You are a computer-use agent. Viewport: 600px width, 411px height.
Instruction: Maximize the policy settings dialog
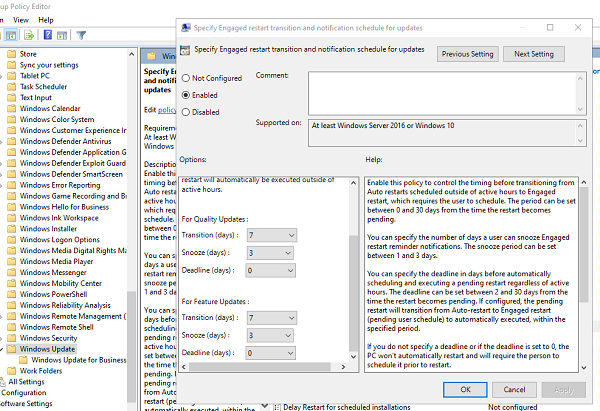pyautogui.click(x=550, y=28)
